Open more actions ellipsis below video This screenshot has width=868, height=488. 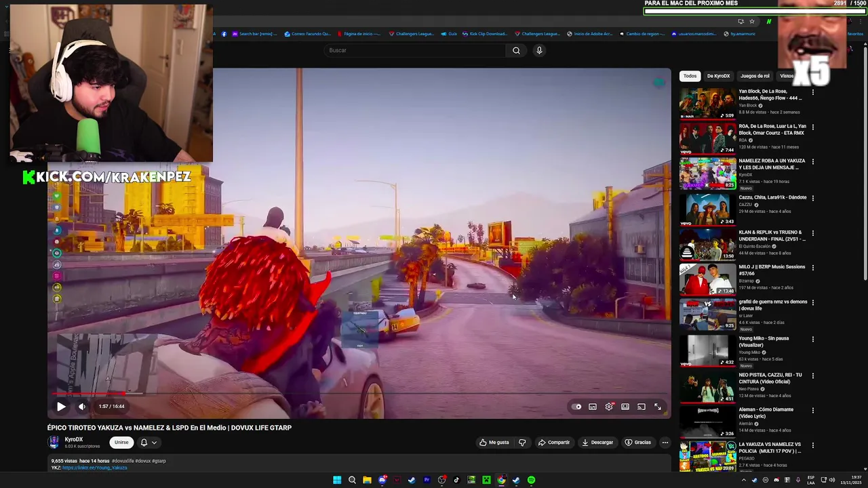[665, 443]
